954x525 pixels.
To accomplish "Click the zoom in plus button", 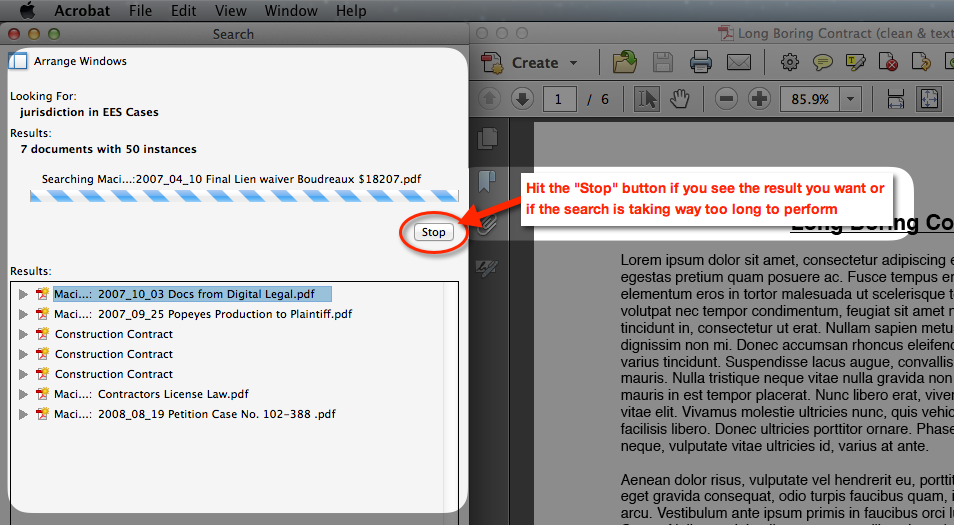I will point(759,99).
